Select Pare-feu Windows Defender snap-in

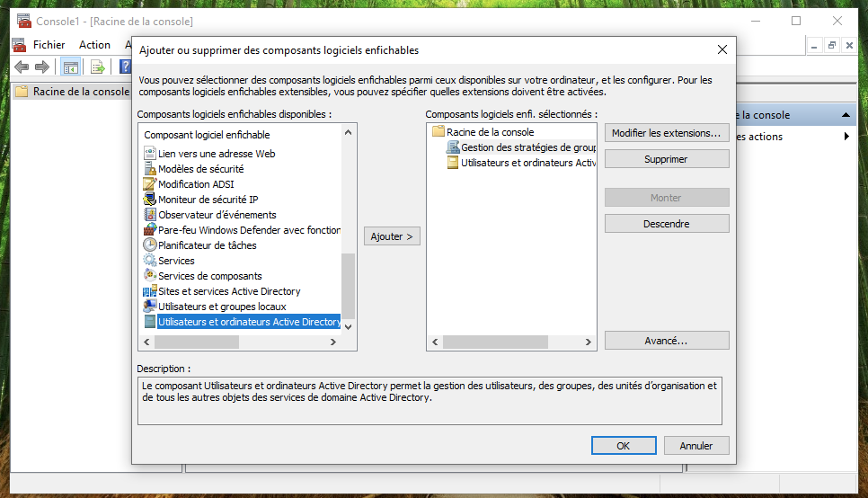[249, 230]
